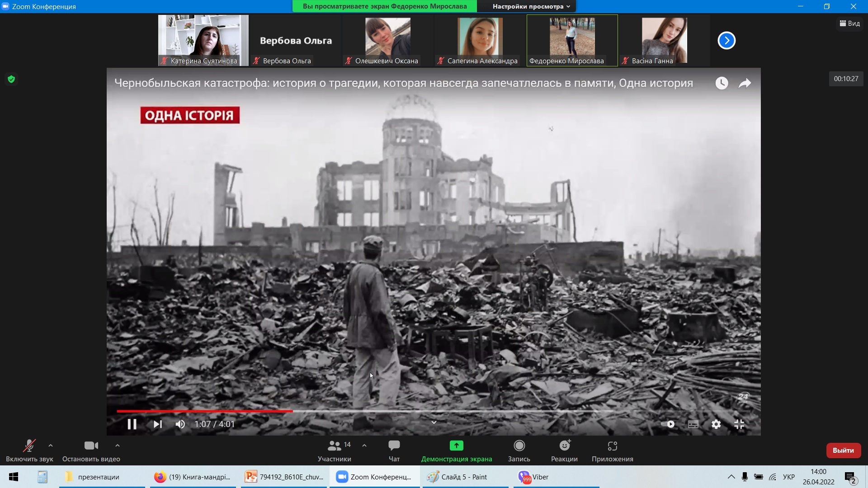
Task: Click muted mic icon on Васіна Ганна tile
Action: pos(625,61)
